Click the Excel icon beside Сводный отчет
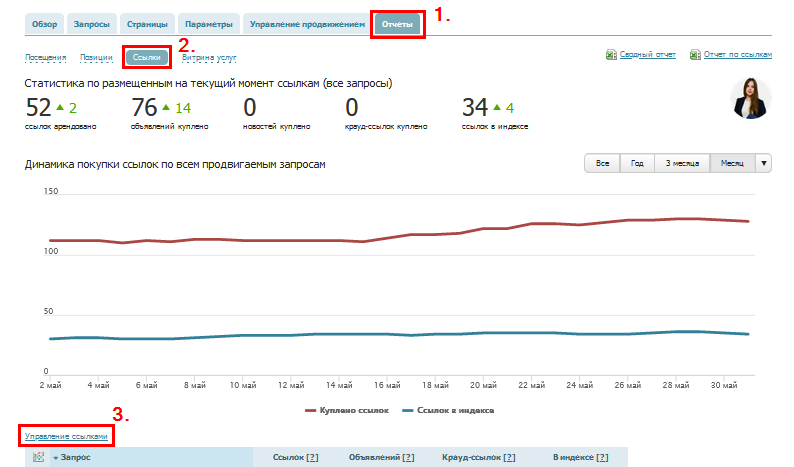Screen dimensions: 794x467 [611, 55]
